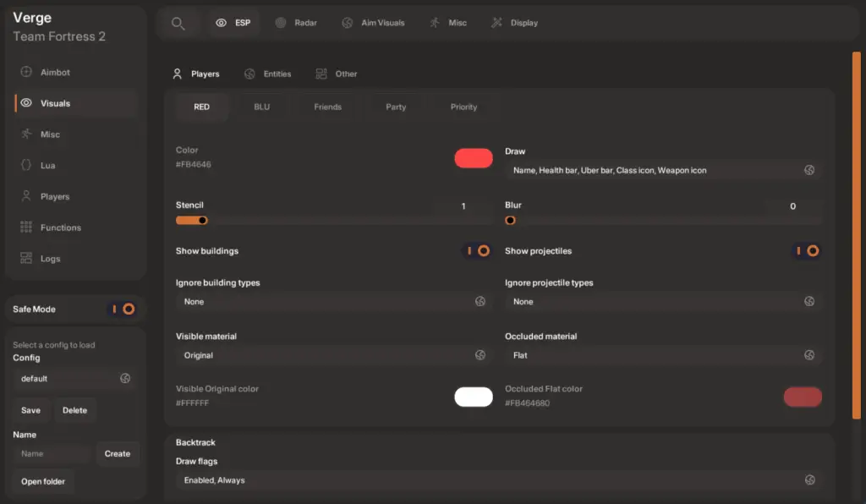
Task: Go to the Logs section label
Action: pos(50,259)
